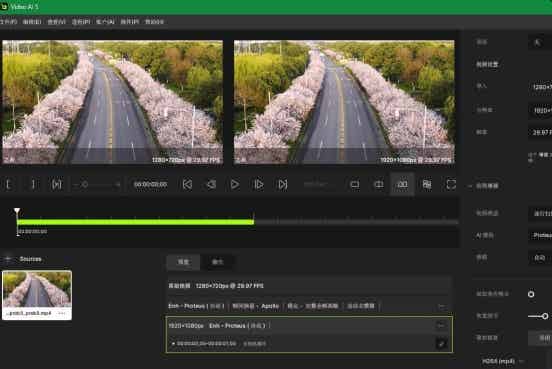Open the second item in the menu bar
Viewport: 552px width, 369px height.
click(x=32, y=22)
